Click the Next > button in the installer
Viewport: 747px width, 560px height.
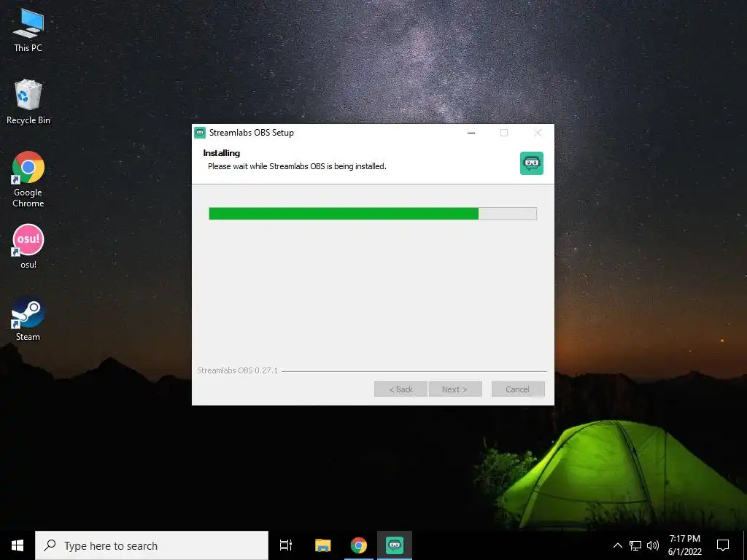(455, 389)
